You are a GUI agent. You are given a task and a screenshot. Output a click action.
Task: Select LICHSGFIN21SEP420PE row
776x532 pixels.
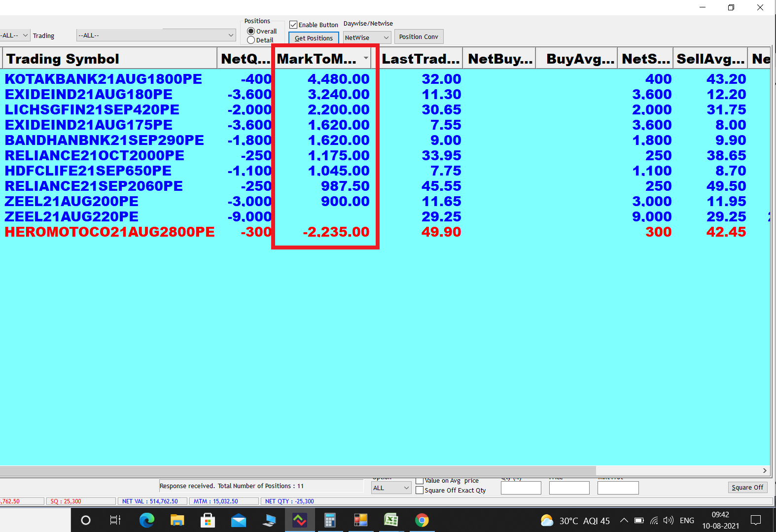click(385, 109)
